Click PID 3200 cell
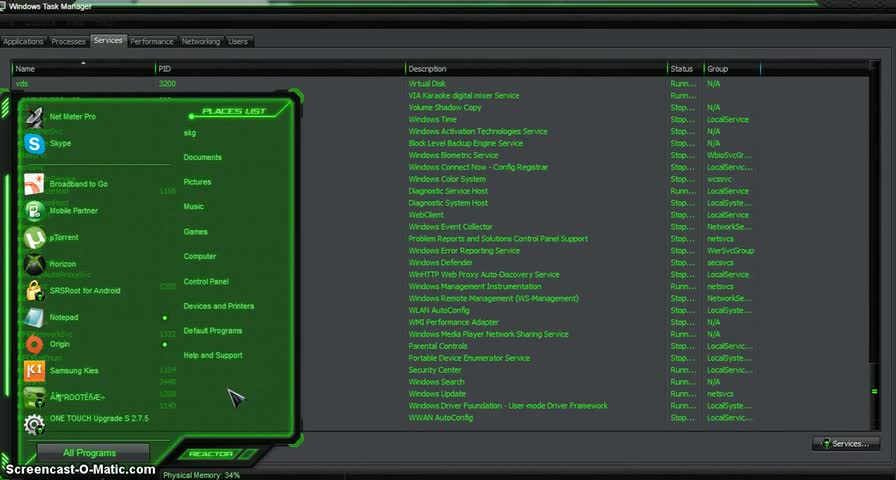 pos(167,84)
